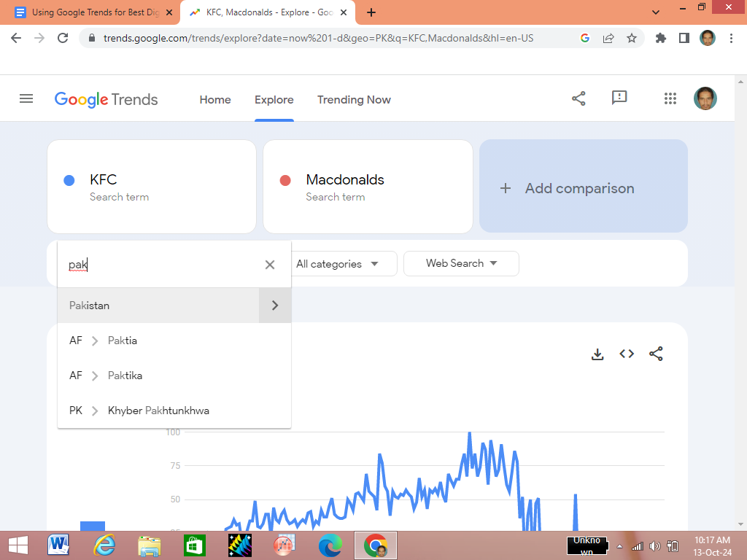This screenshot has width=747, height=560.
Task: Choose the Paktika region suggestion
Action: [174, 376]
